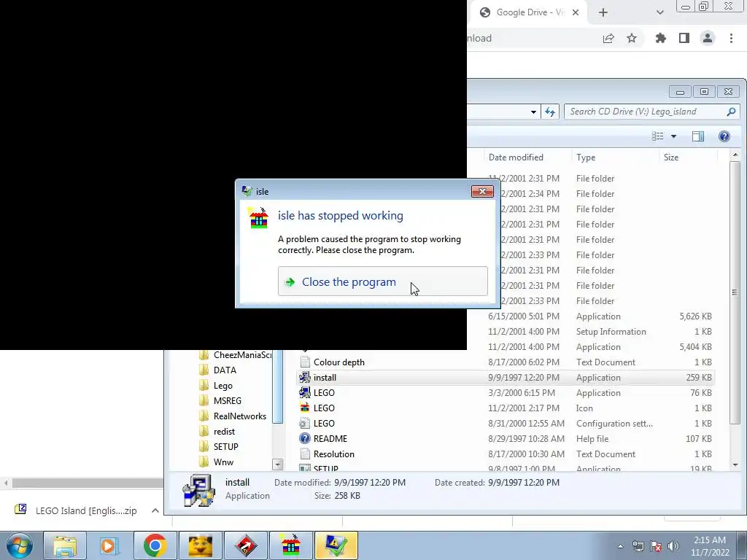Open Explorer help question mark icon
The width and height of the screenshot is (747, 560).
[x=724, y=136]
